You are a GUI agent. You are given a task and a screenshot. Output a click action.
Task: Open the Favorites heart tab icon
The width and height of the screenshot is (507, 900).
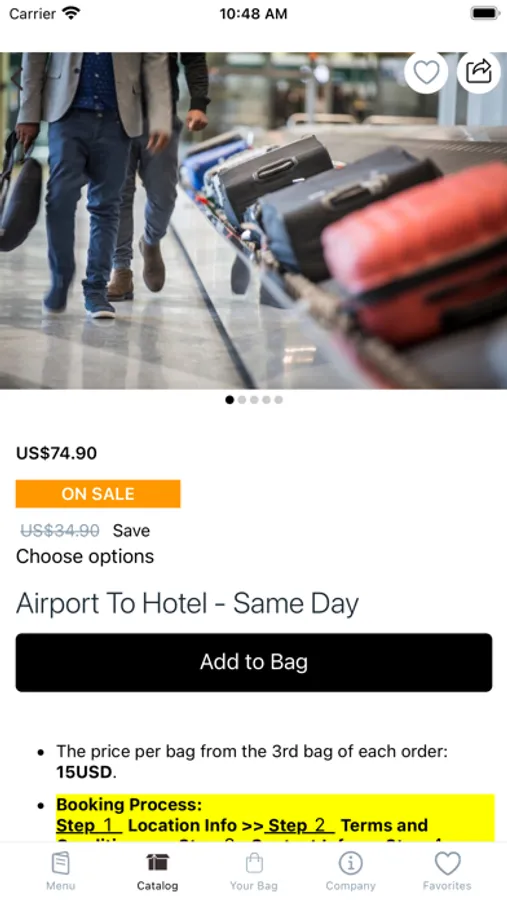[447, 863]
